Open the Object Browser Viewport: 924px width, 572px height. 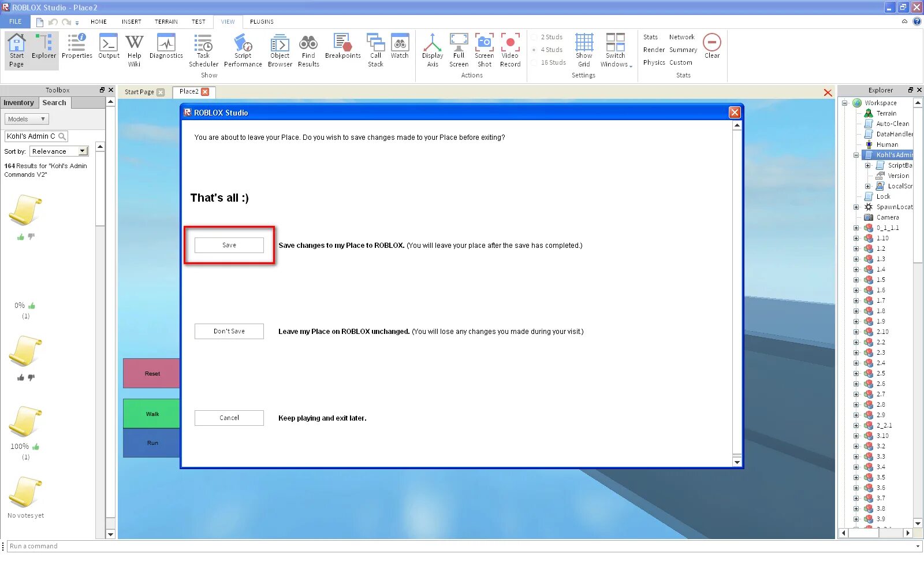[280, 50]
